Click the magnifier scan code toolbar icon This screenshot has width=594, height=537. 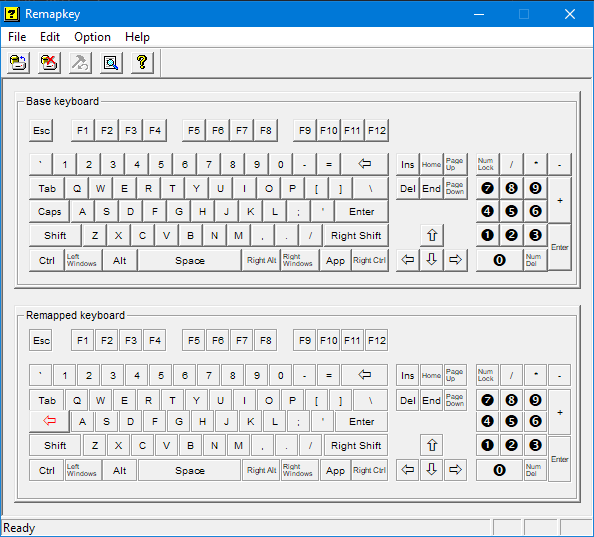pos(111,62)
